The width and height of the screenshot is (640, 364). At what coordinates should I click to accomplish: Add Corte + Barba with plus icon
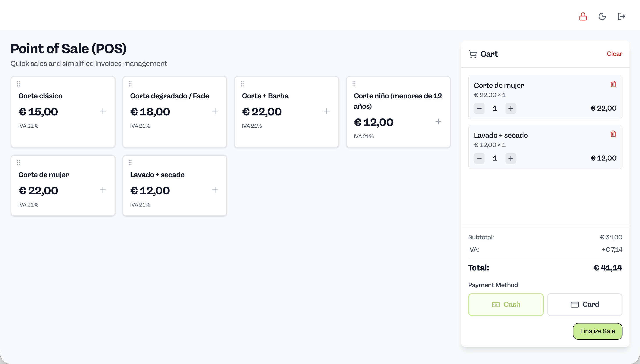point(327,111)
